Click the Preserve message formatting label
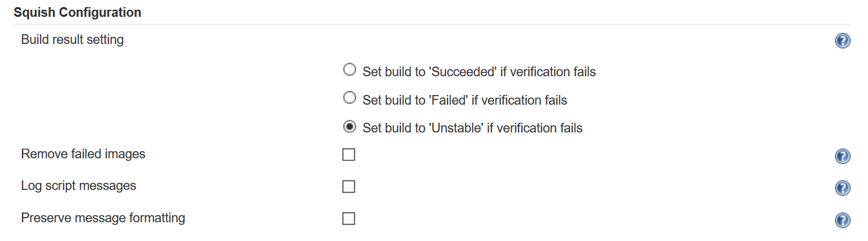This screenshot has width=868, height=241. [103, 218]
